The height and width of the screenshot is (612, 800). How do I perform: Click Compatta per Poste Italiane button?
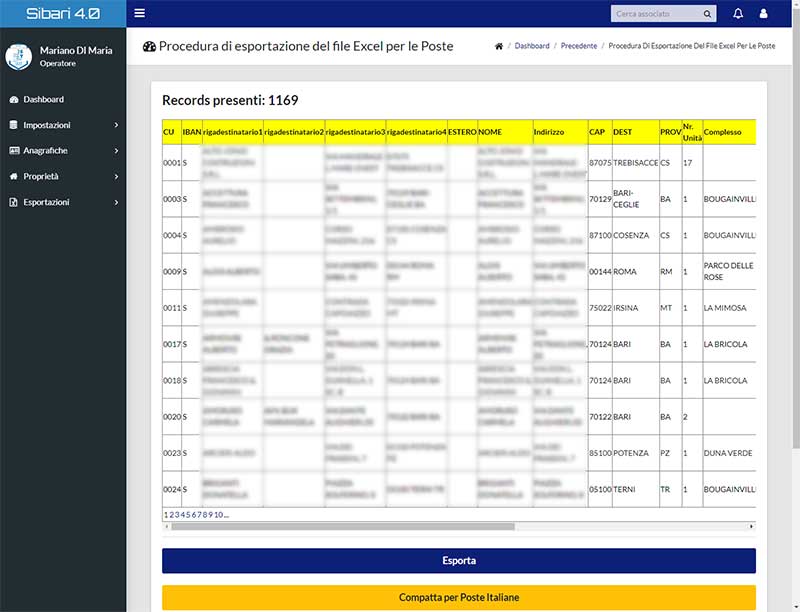tap(459, 597)
